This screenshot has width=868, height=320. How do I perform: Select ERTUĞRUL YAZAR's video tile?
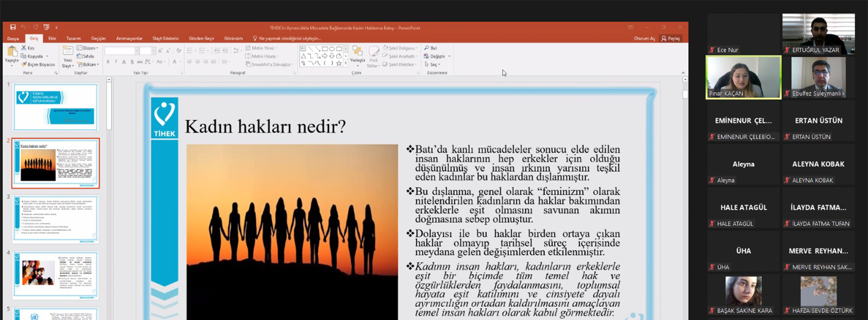click(819, 34)
